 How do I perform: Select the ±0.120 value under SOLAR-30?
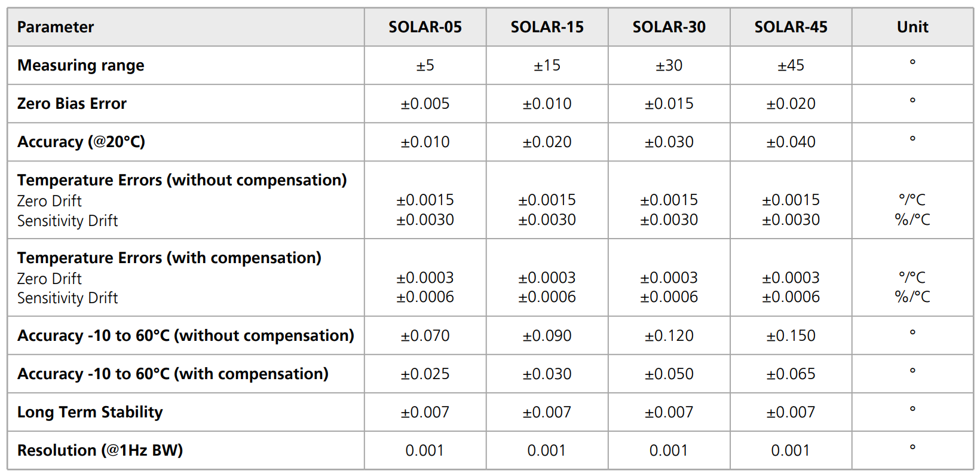pos(669,336)
